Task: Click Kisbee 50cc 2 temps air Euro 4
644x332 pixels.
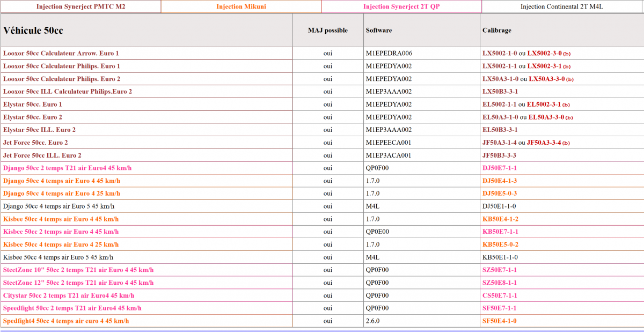Action: (61, 232)
